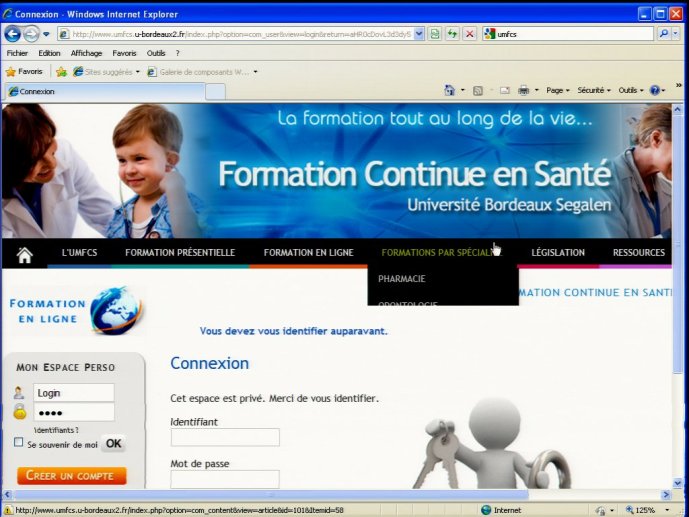This screenshot has height=517, width=689.
Task: Click the add to favorites bar icon
Action: 62,72
